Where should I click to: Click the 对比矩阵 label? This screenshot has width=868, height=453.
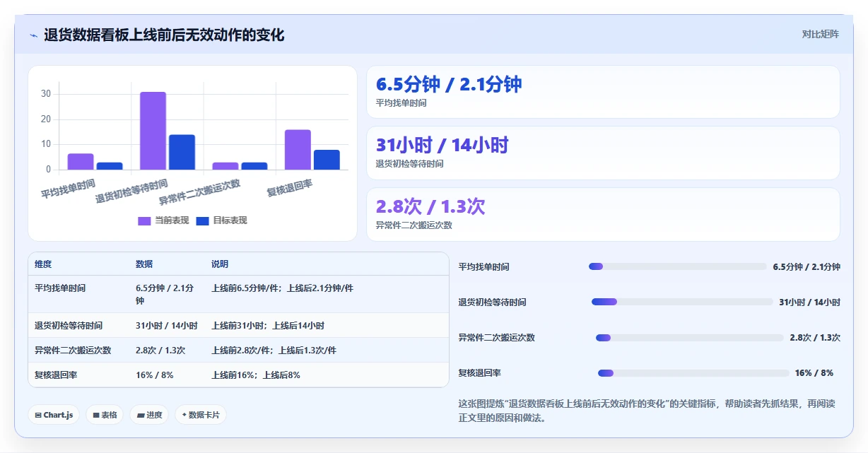[x=820, y=34]
